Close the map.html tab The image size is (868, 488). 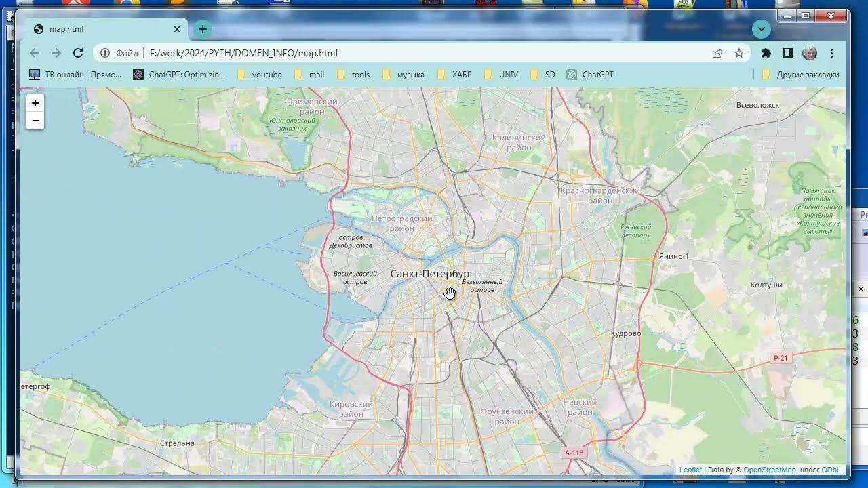point(177,29)
